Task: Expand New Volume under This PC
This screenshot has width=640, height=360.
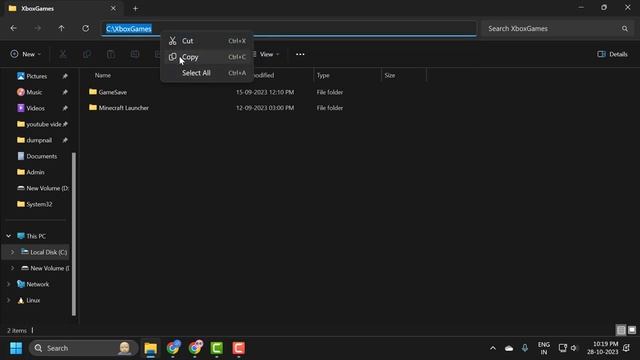Action: (12, 268)
